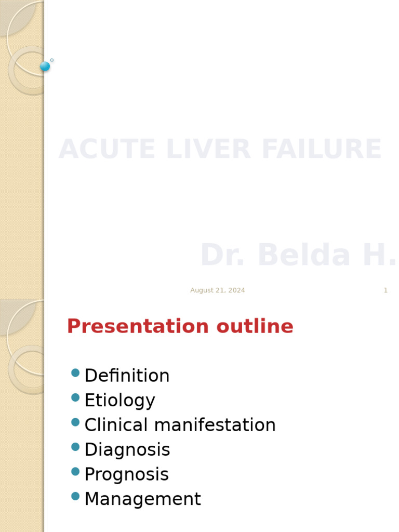This screenshot has width=399, height=532.
Task: Click the August 21, 2024 date footer
Action: click(217, 290)
